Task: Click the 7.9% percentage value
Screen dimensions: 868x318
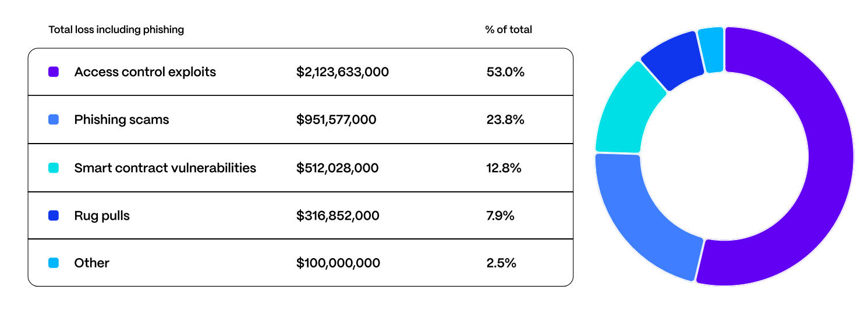Action: pyautogui.click(x=500, y=216)
